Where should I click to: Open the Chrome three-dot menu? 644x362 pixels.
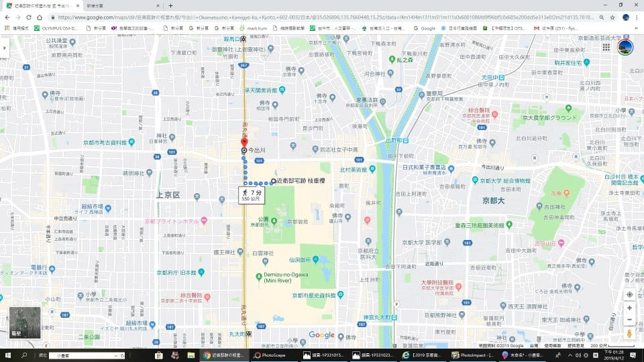click(x=637, y=17)
